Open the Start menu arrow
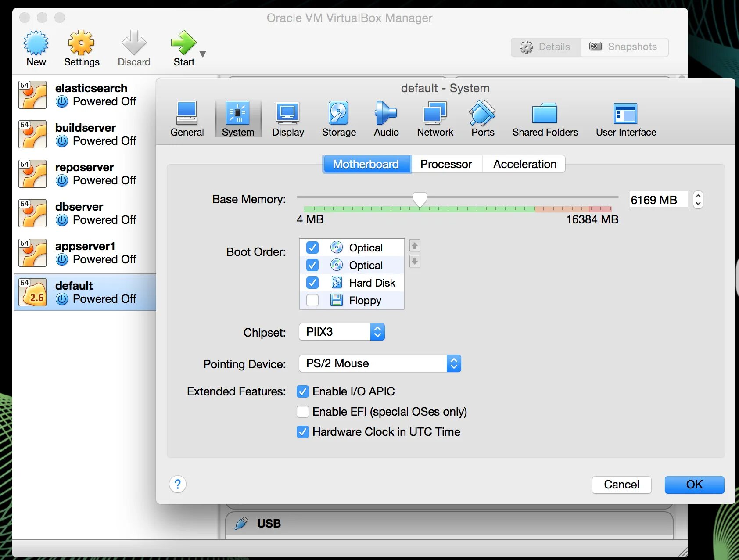This screenshot has height=560, width=739. 202,54
